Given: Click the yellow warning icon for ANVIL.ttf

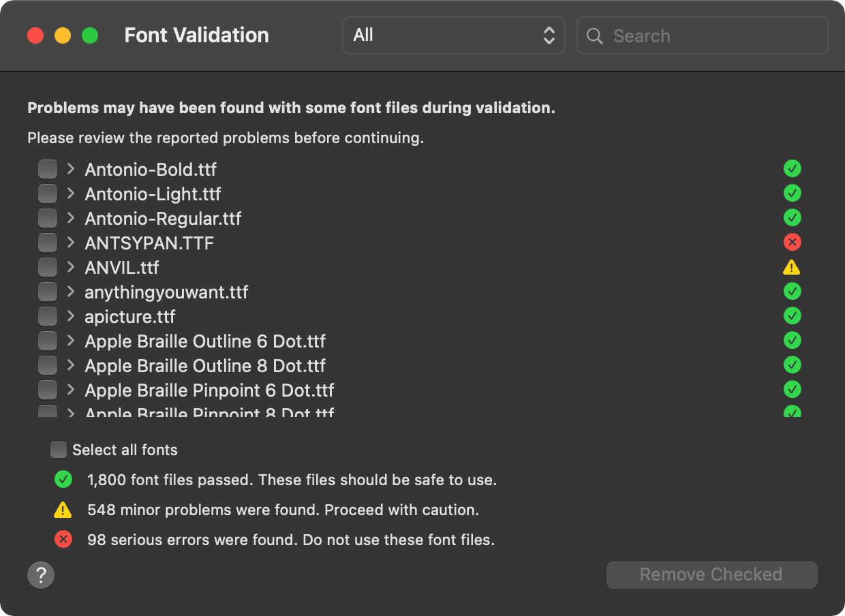Looking at the screenshot, I should coord(792,267).
